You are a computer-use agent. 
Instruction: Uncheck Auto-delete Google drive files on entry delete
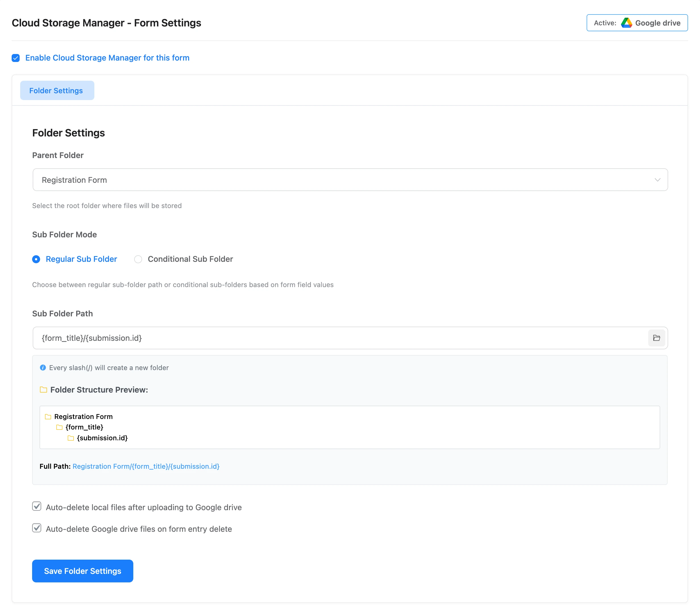(x=37, y=528)
